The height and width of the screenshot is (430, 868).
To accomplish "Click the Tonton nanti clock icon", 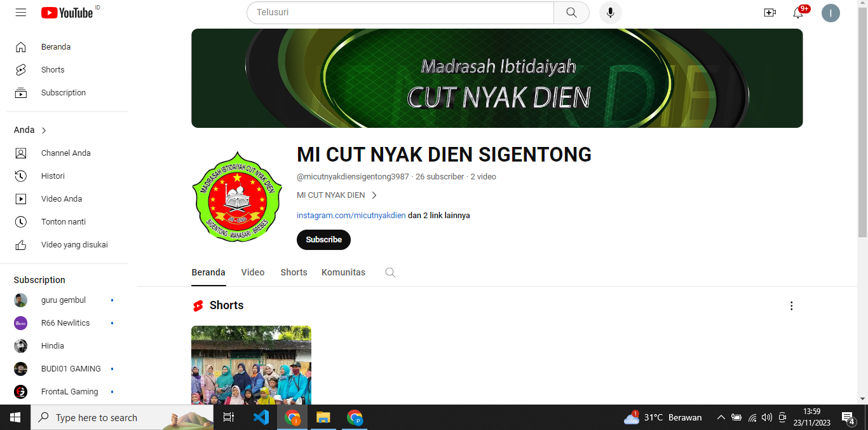I will pyautogui.click(x=21, y=222).
